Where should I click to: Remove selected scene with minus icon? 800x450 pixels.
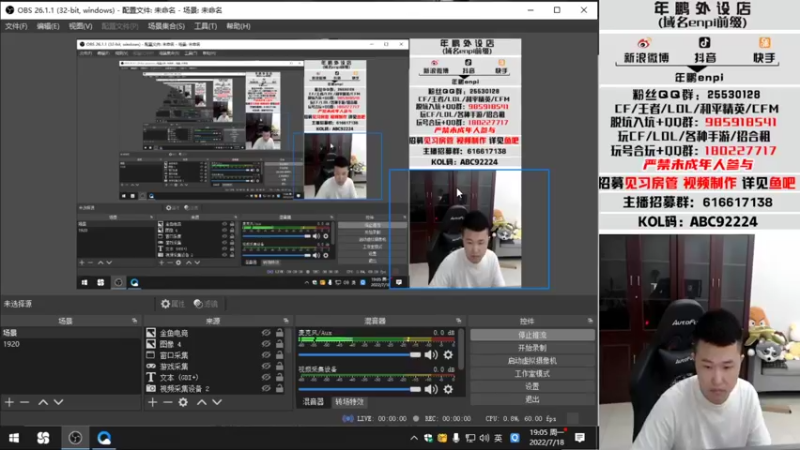tap(24, 402)
